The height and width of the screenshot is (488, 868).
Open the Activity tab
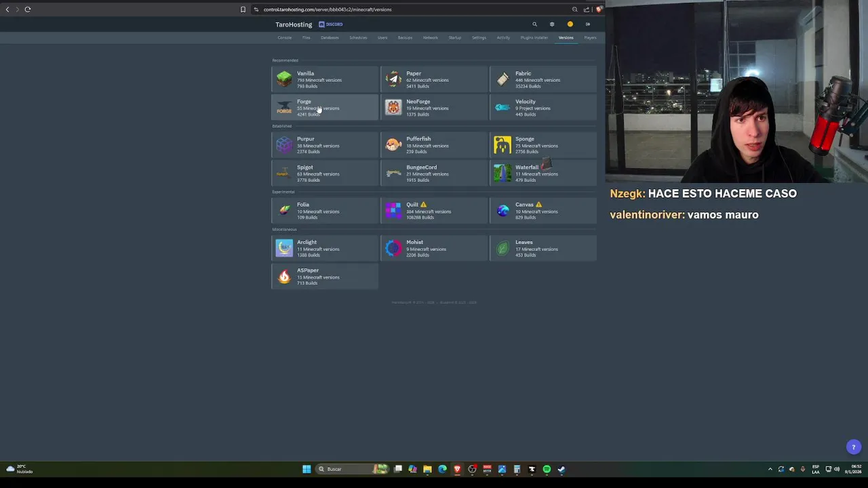(503, 38)
